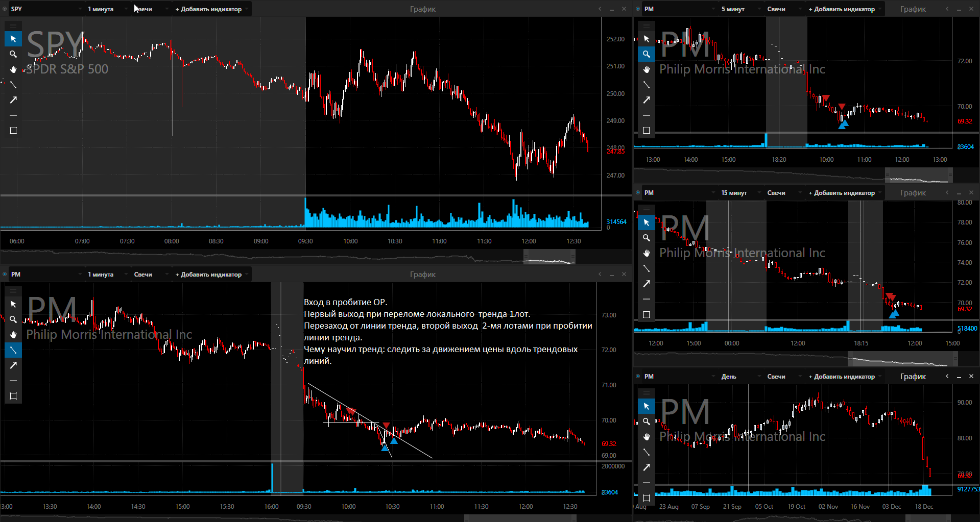Pick the arrow drawing tool in SPY chart
980x522 pixels.
[13, 100]
